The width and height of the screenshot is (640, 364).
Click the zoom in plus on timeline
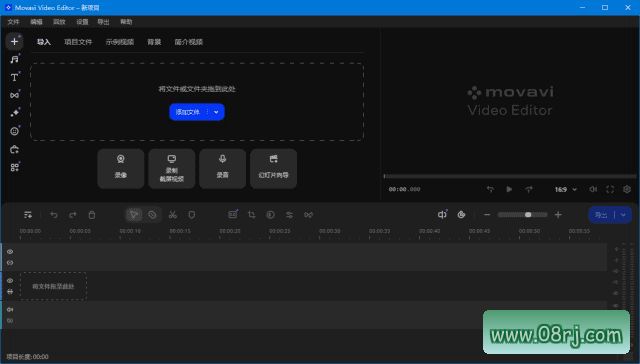[x=558, y=215]
